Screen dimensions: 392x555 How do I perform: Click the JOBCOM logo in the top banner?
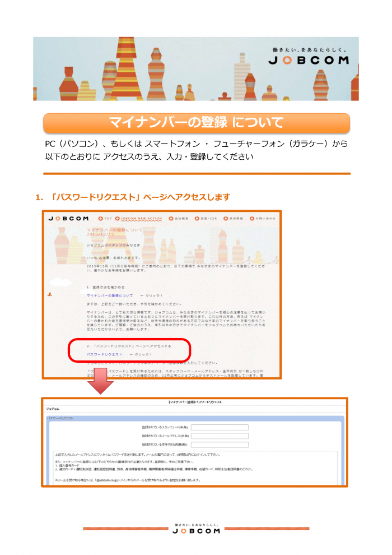click(309, 61)
